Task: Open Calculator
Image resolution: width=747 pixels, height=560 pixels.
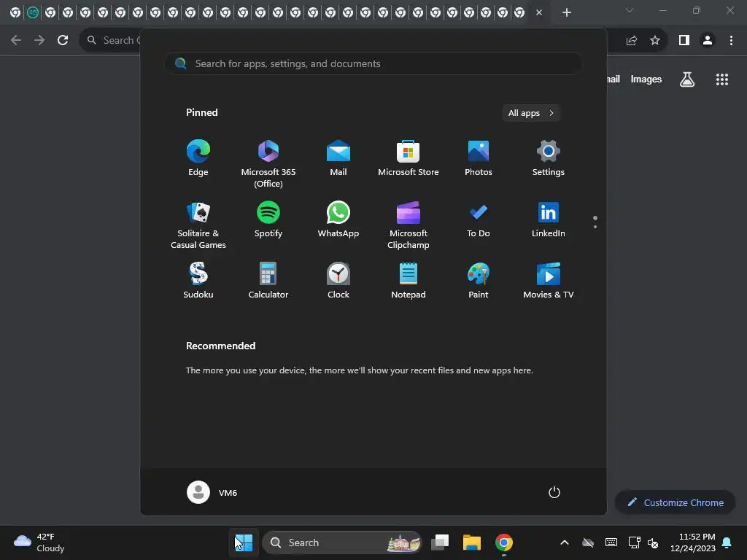Action: coord(268,281)
